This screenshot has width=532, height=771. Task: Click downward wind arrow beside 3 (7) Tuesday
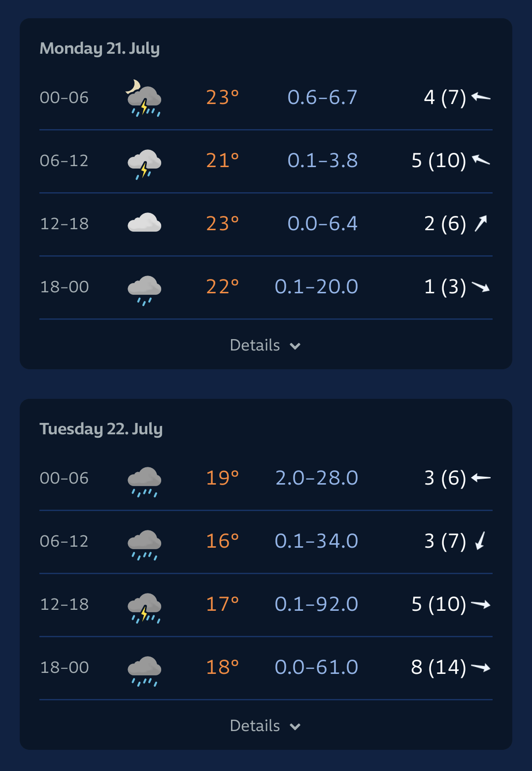pos(480,541)
